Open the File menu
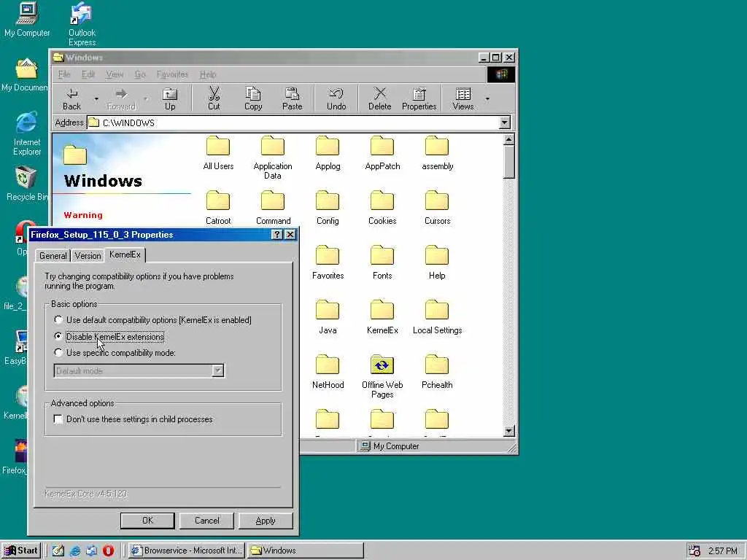747x560 pixels. 64,74
